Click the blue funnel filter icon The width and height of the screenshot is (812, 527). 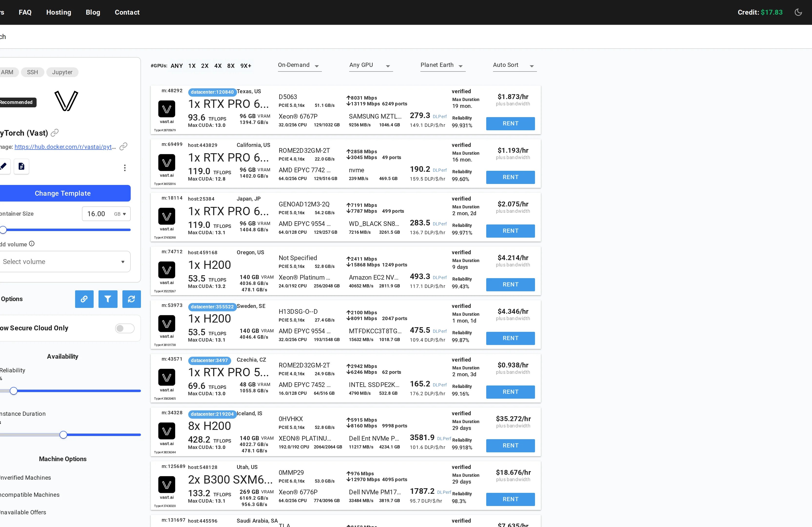[x=108, y=299]
